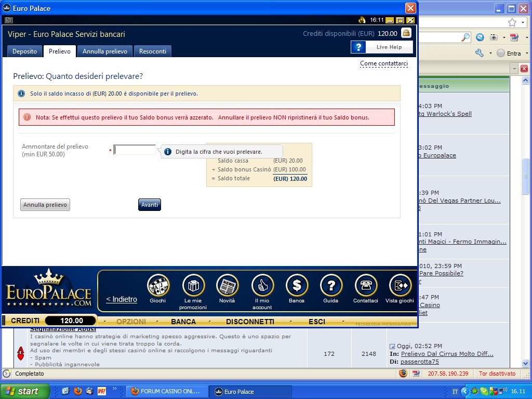Click the browser scrollbar up arrow
This screenshot has height=399, width=532.
click(525, 80)
